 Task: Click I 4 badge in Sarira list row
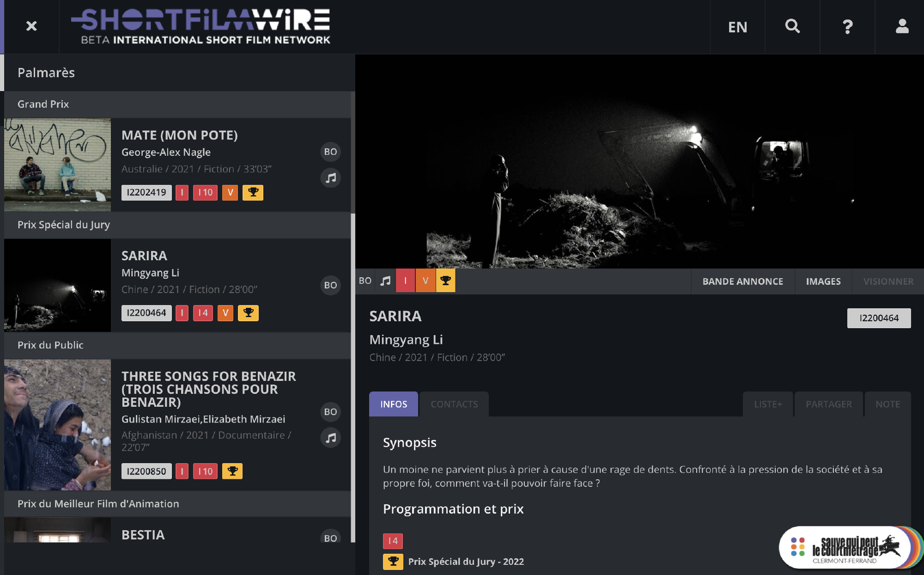coord(203,313)
